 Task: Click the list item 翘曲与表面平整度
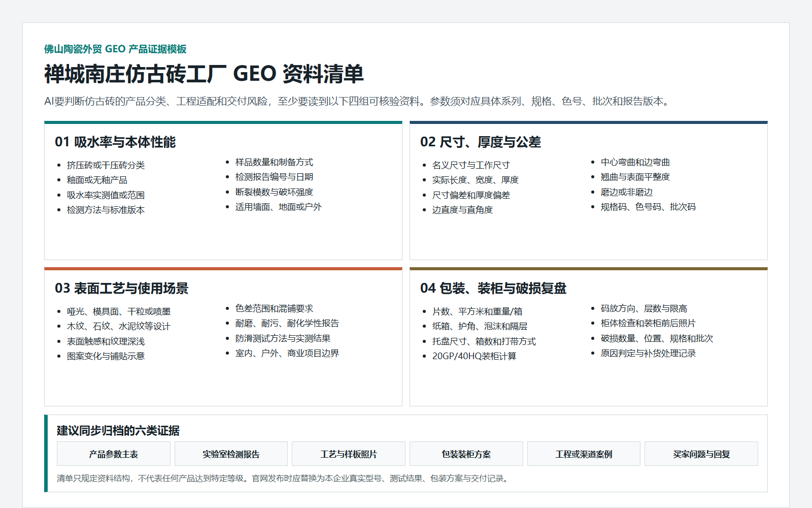point(635,177)
